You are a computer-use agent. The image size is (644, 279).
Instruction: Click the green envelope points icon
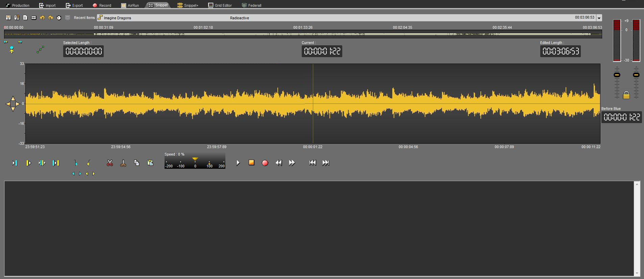pyautogui.click(x=40, y=50)
